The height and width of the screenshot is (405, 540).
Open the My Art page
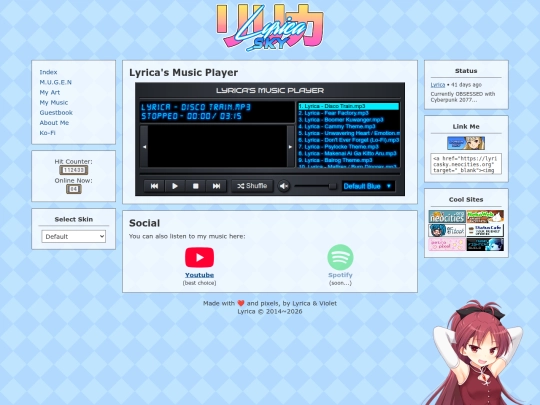point(50,92)
